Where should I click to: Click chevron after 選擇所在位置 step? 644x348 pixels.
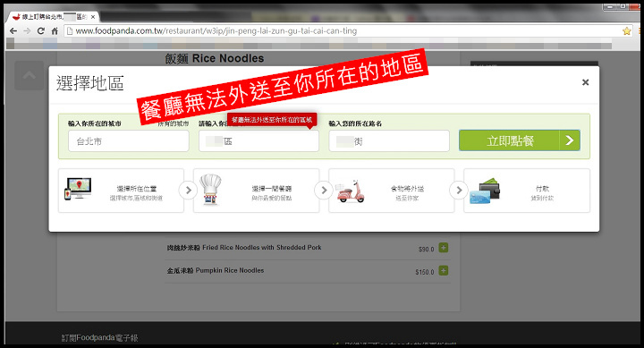click(x=188, y=191)
